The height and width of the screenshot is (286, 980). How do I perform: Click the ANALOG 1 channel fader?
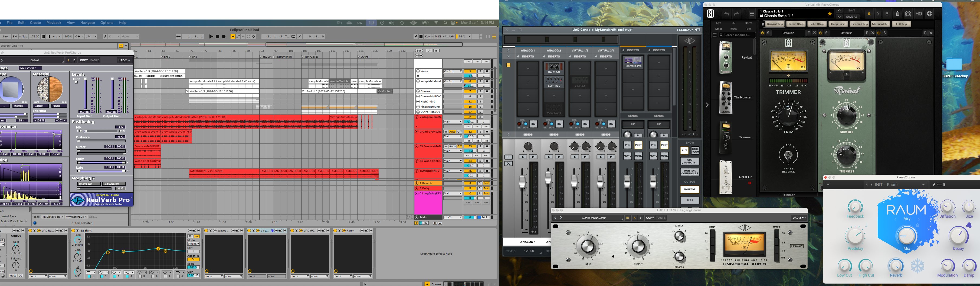[522, 182]
